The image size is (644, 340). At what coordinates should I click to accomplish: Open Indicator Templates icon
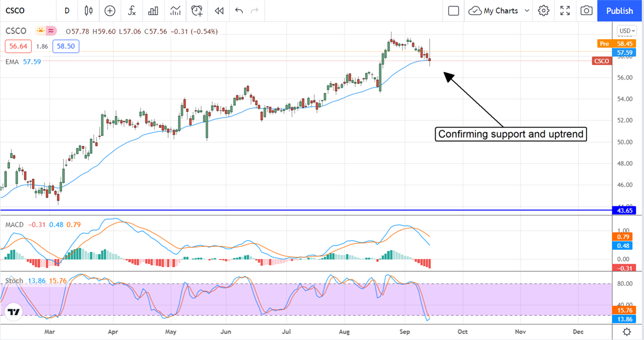[175, 10]
